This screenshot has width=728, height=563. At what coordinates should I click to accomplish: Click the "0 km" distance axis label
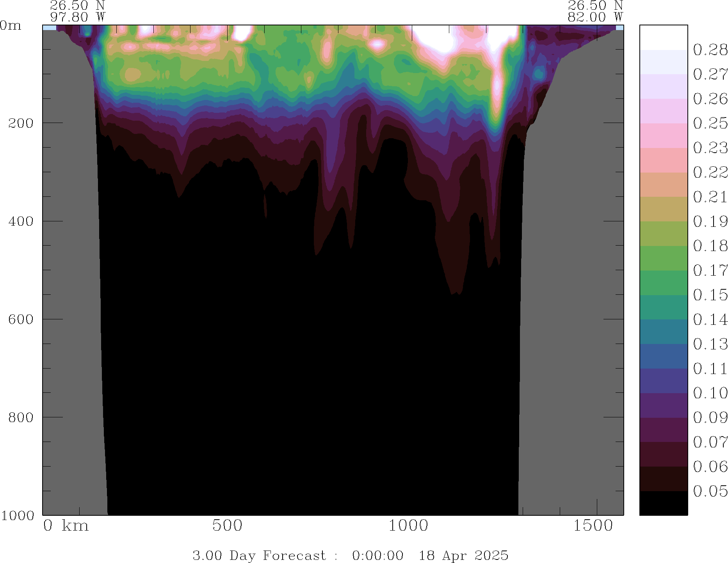pyautogui.click(x=66, y=526)
